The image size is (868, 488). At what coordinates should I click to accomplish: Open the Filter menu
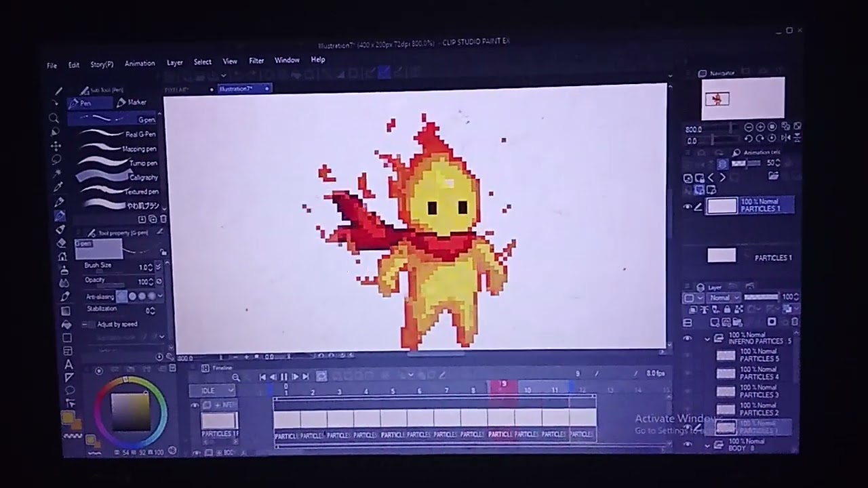click(256, 60)
